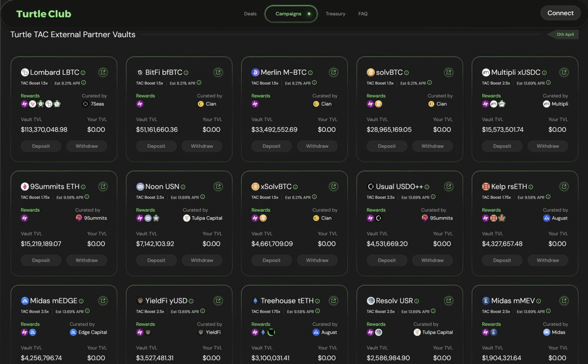The image size is (588, 364).
Task: Open external link on Treehouse tETH card
Action: point(334,301)
